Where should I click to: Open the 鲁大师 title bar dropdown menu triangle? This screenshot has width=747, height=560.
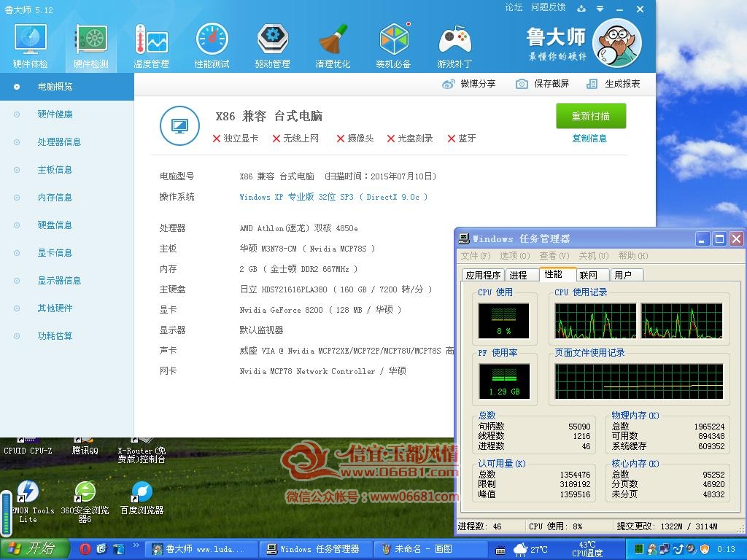coord(600,9)
